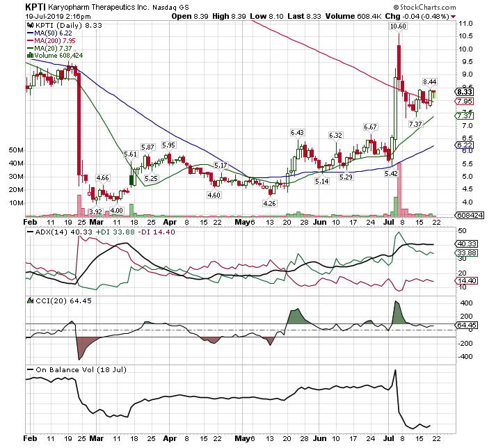Click the 6.32 price label
Screen dimensions: 496x448
click(335, 136)
